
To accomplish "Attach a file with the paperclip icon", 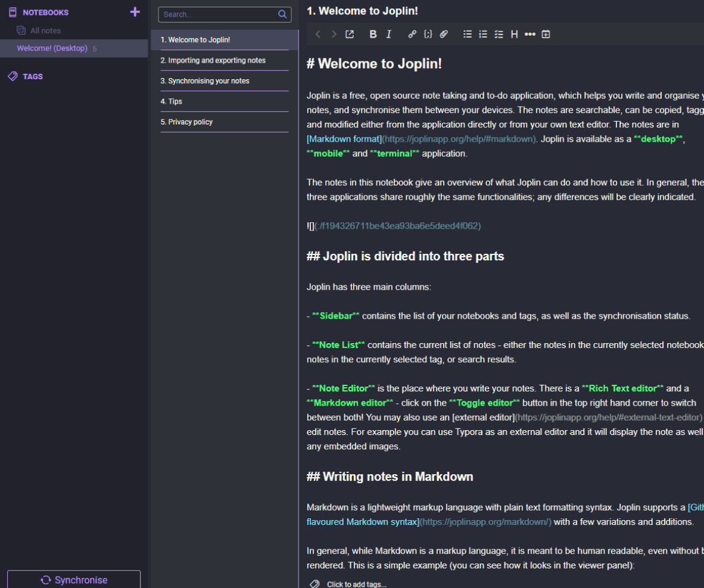I will coord(444,34).
